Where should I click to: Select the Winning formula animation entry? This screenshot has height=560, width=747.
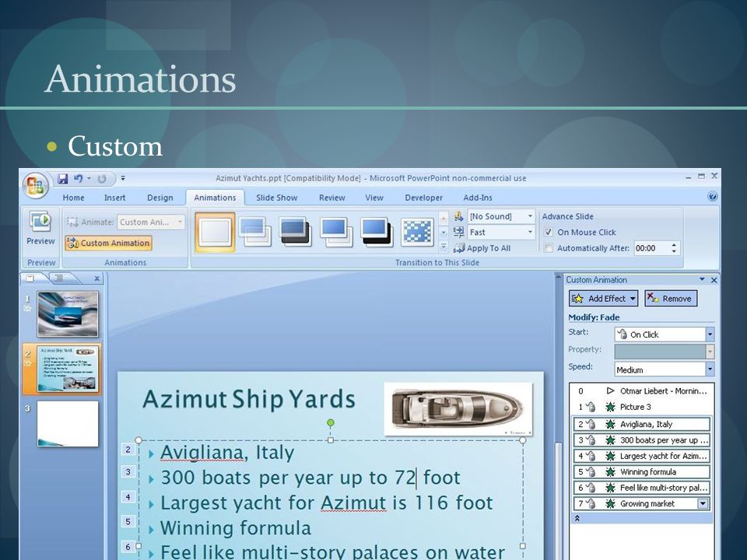[x=642, y=472]
